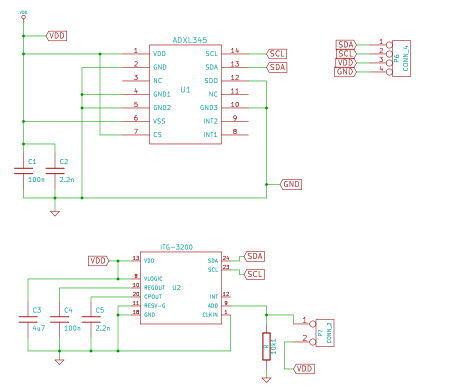Click capacitor C2 2.2n symbol
This screenshot has height=390, width=449.
click(55, 171)
